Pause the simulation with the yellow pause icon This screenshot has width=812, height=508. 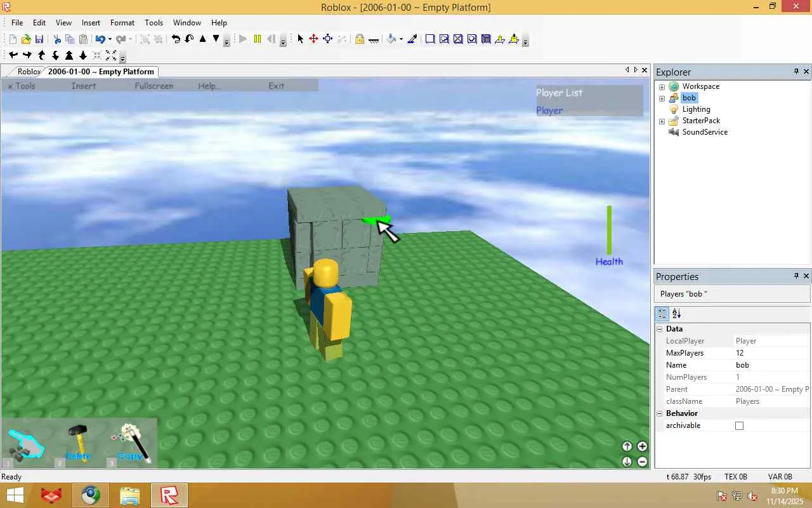click(258, 39)
